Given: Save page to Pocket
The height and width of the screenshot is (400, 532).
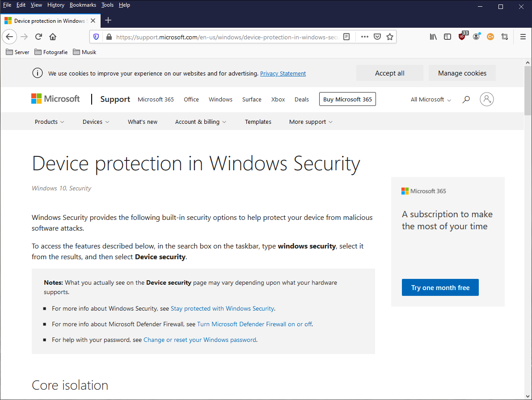Looking at the screenshot, I should (x=377, y=37).
